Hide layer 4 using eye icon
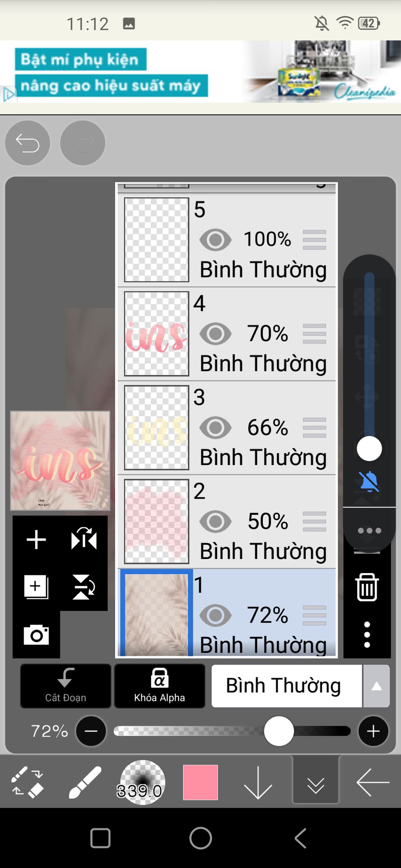The image size is (401, 868). pos(215,334)
